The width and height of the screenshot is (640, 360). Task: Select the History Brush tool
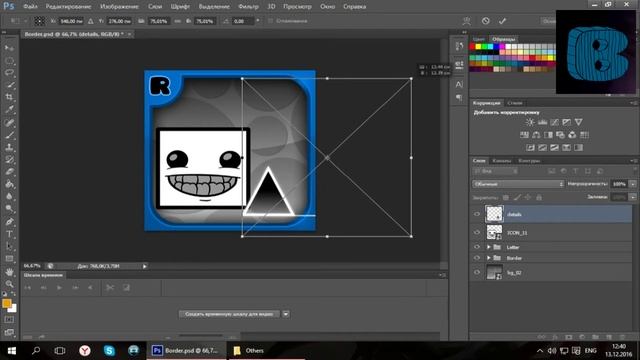[9, 159]
